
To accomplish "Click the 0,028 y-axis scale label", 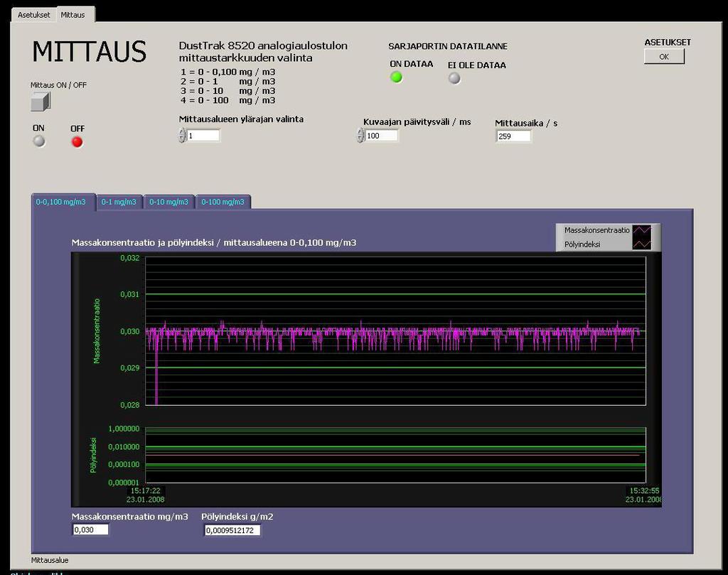I will click(130, 404).
